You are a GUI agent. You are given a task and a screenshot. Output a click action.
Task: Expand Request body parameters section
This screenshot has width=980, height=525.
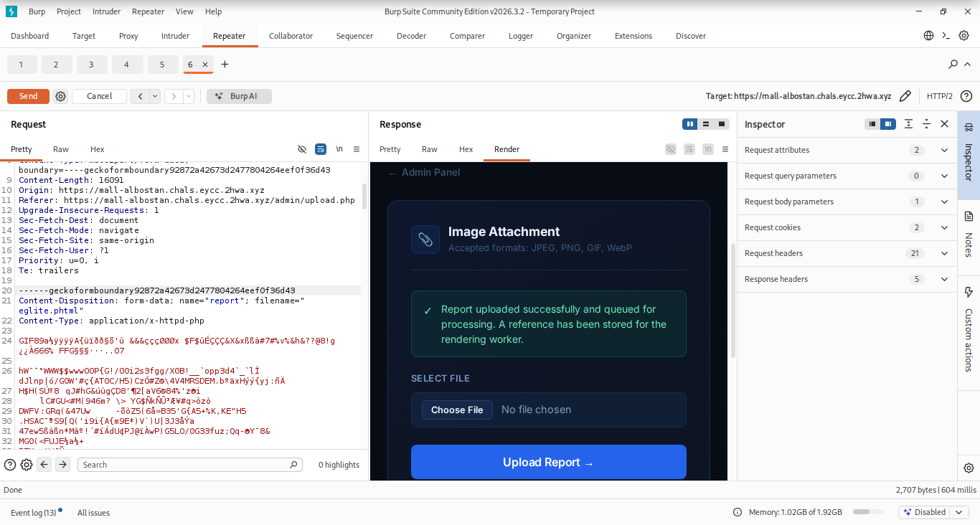pyautogui.click(x=945, y=202)
